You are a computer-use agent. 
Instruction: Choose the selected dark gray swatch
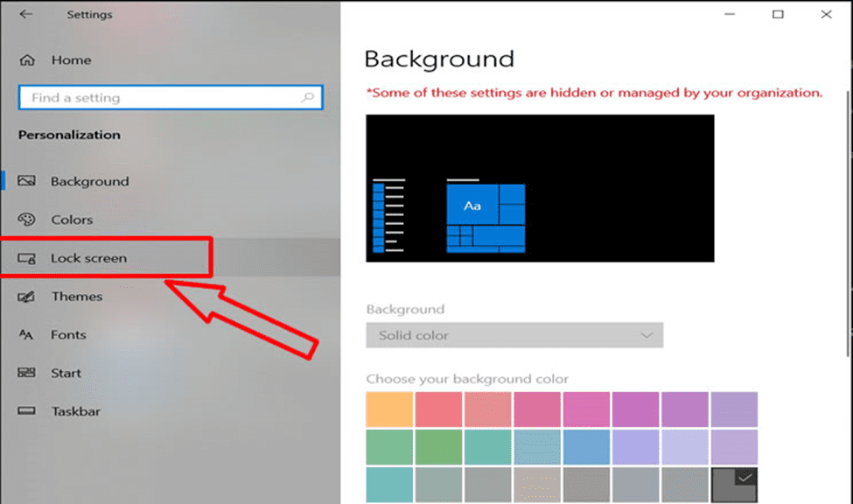(734, 485)
